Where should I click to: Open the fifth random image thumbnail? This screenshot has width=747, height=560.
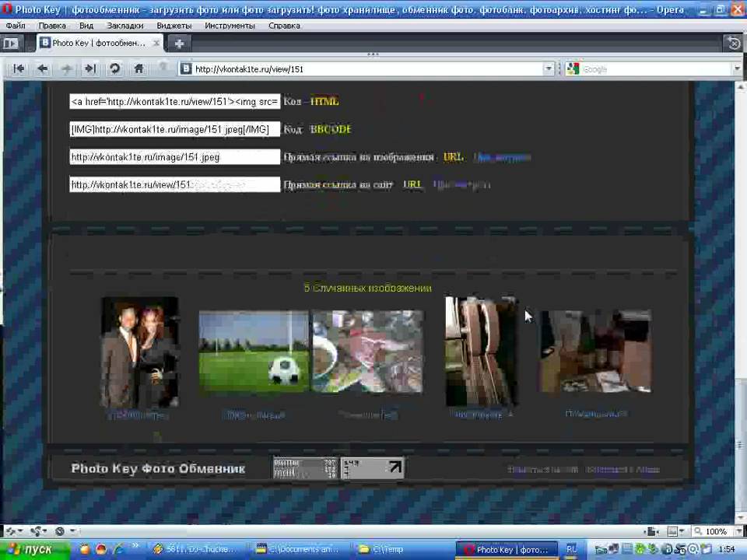click(595, 352)
